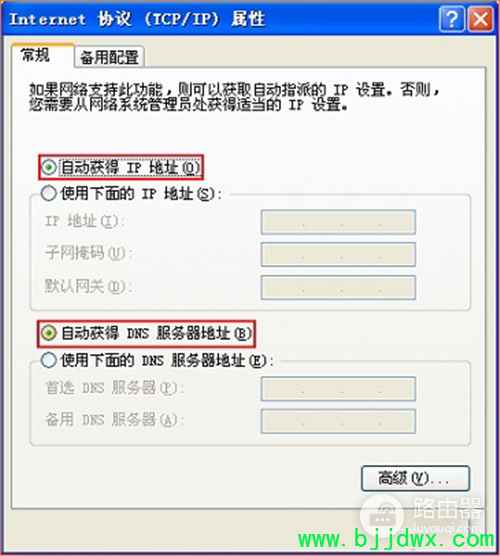Choose 使用下面的 IP 地址 option
The width and height of the screenshot is (500, 556).
point(49,194)
